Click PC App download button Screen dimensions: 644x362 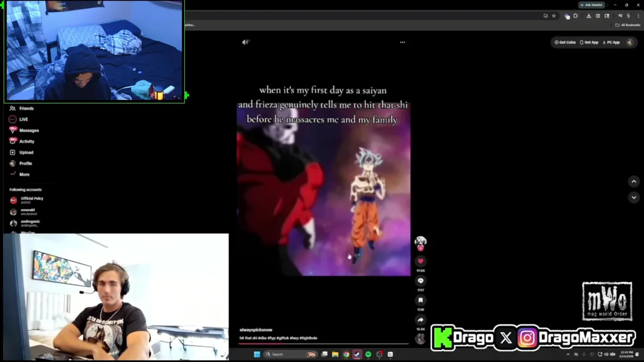(x=611, y=42)
